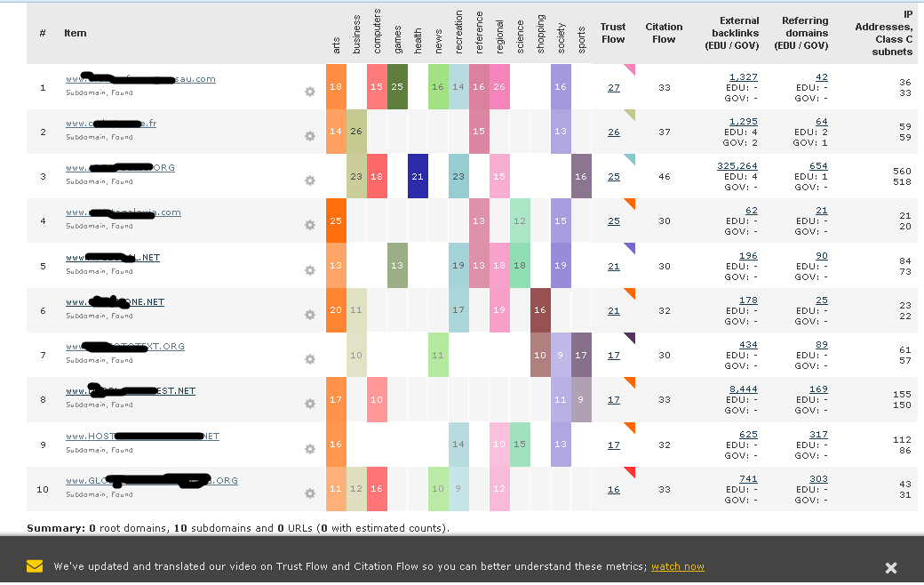Click the gear icon in row 1
Image resolution: width=924 pixels, height=585 pixels.
(310, 92)
